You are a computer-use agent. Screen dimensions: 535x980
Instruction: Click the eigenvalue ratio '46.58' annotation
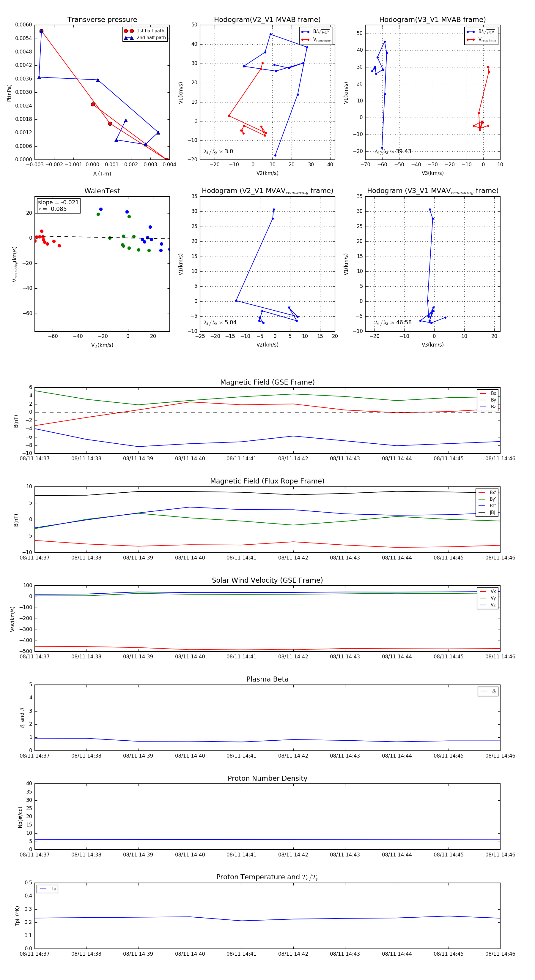pos(393,323)
